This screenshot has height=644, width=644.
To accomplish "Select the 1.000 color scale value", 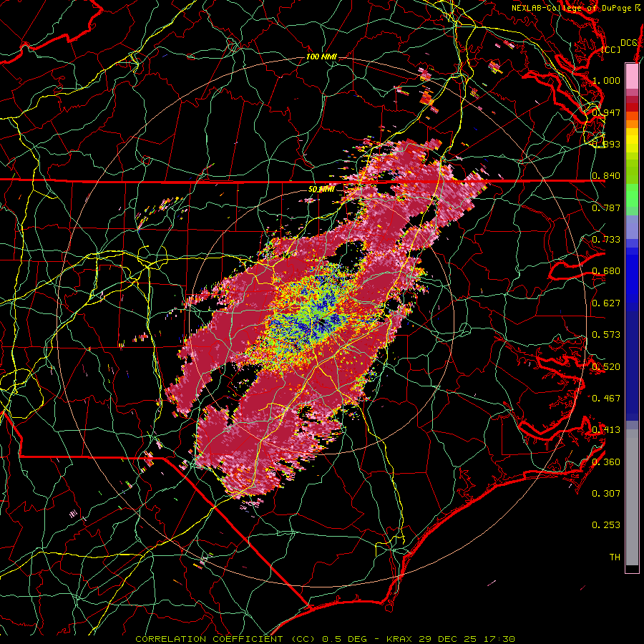I will [606, 80].
